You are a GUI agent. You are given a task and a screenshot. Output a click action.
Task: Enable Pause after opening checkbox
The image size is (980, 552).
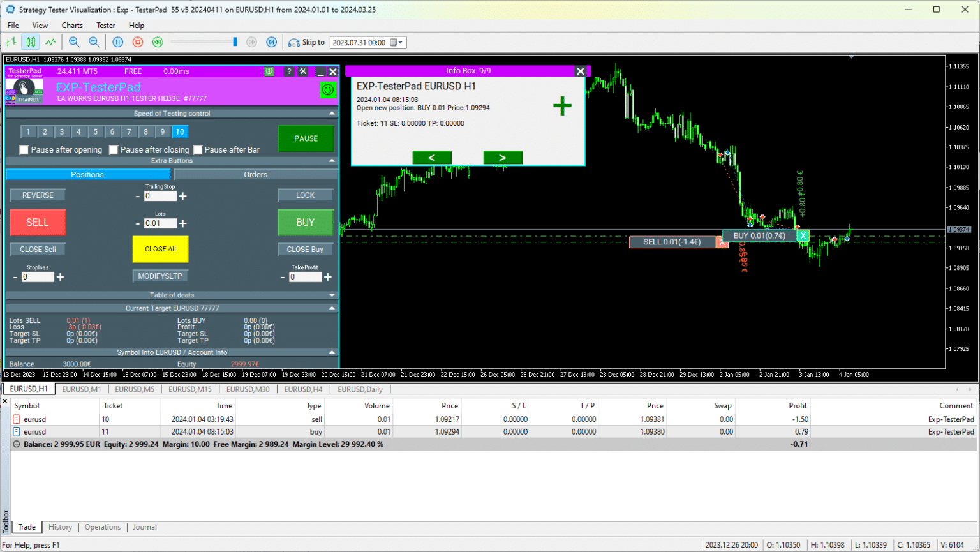[24, 149]
